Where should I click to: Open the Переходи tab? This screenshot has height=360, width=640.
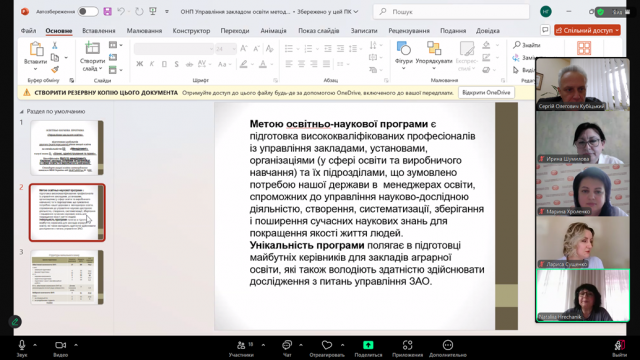(x=235, y=31)
